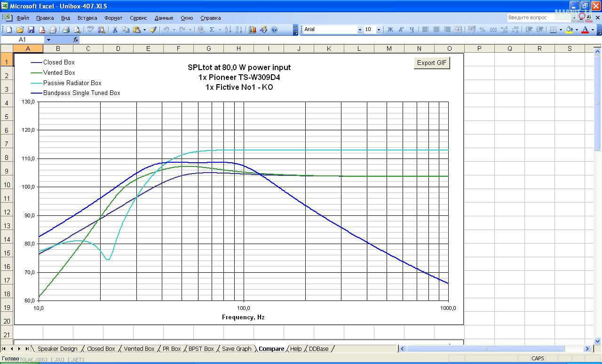Screen dimensions: 602x364
Task: Click the vertical scrollbar down arrow
Action: tap(598, 341)
